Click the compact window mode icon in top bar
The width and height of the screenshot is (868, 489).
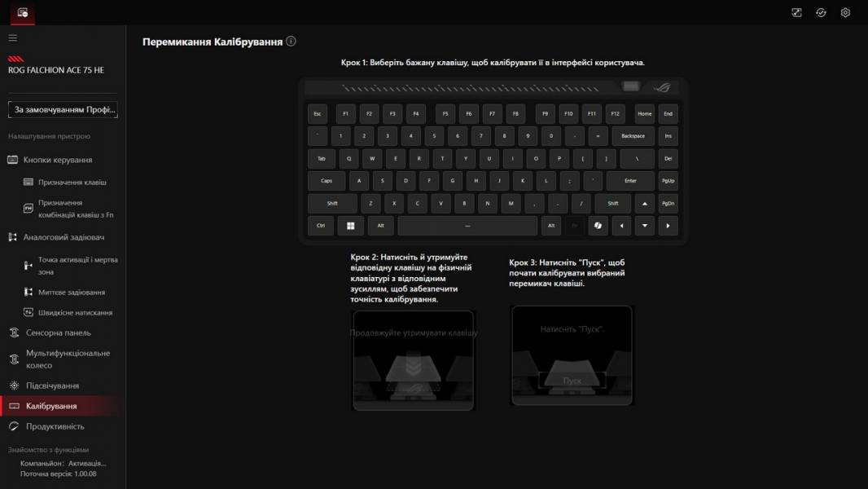[796, 12]
